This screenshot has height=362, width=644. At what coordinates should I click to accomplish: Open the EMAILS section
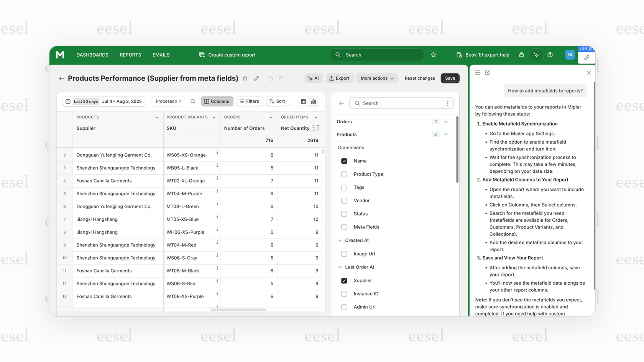tap(161, 55)
